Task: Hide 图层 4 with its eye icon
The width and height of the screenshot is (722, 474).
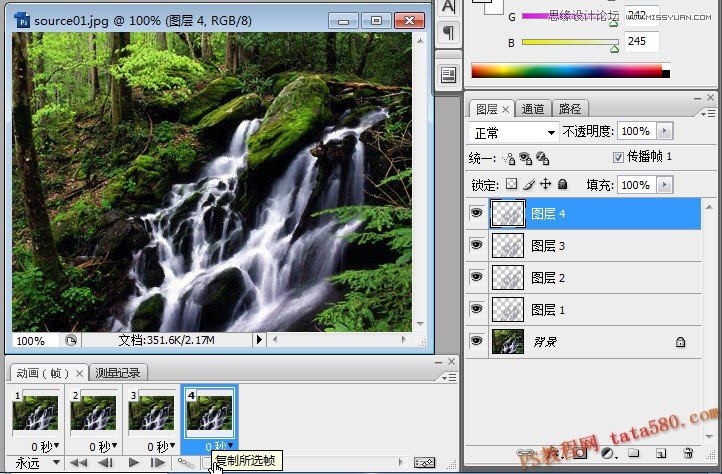Action: 477,213
